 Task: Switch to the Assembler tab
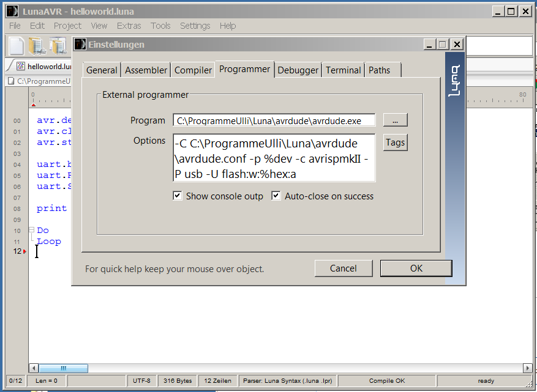(146, 70)
